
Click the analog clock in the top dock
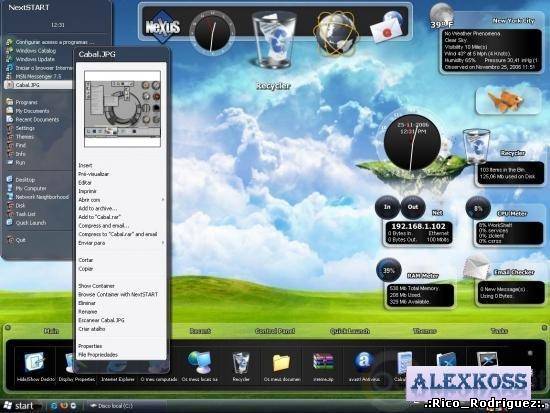point(212,33)
